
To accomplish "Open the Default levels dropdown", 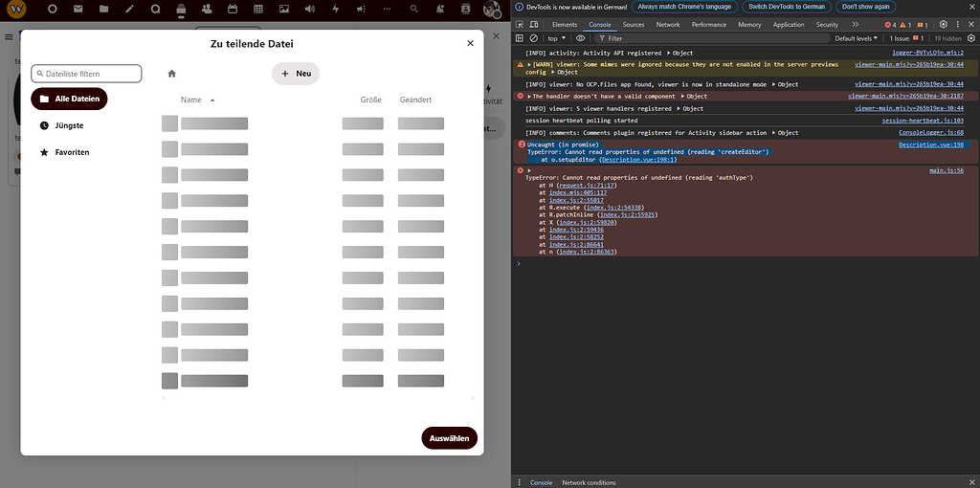I will click(x=857, y=38).
